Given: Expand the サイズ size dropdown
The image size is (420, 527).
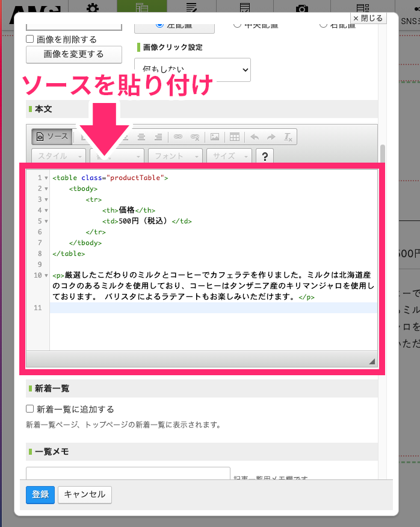Looking at the screenshot, I should (x=229, y=156).
